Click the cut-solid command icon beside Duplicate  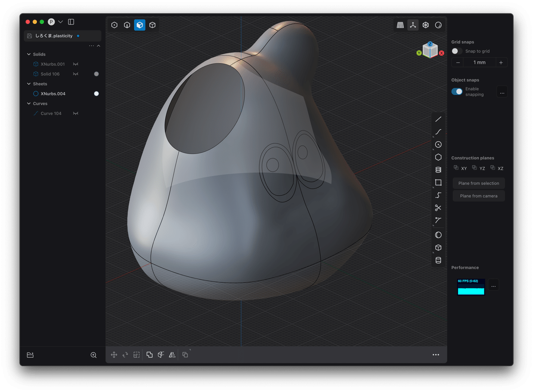[161, 355]
